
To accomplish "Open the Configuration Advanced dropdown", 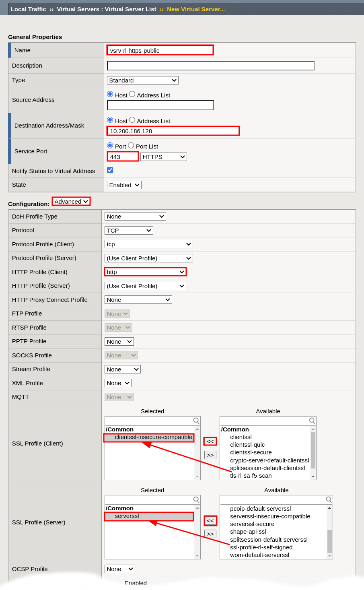I will (x=71, y=202).
